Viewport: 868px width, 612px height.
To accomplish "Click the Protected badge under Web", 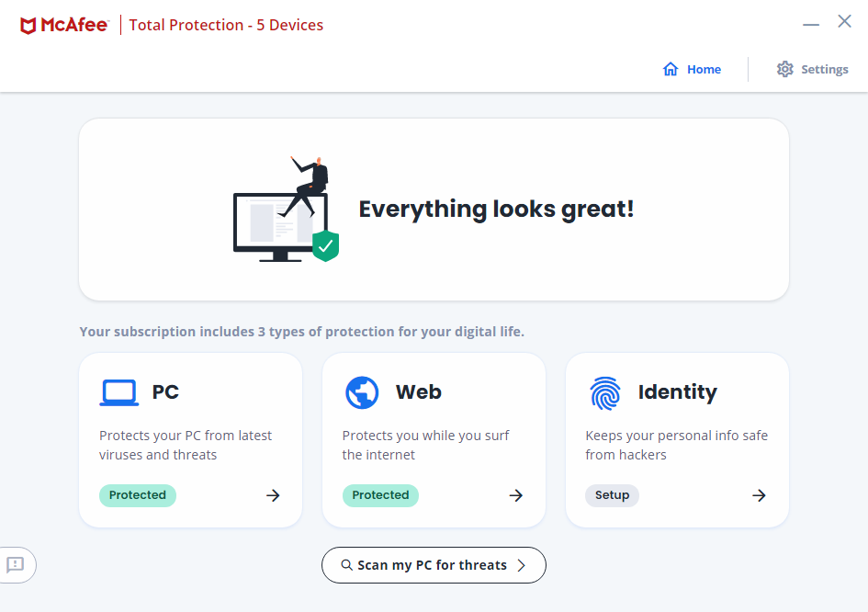I will (380, 495).
